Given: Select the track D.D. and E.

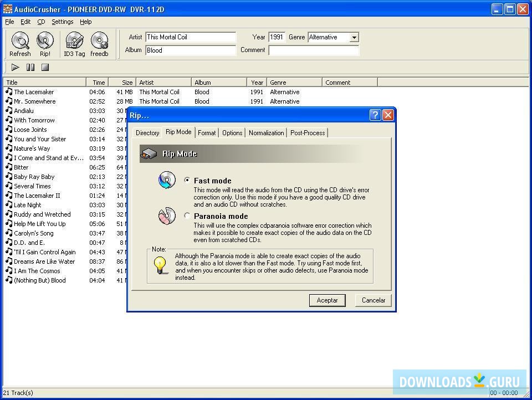Looking at the screenshot, I should coord(29,243).
